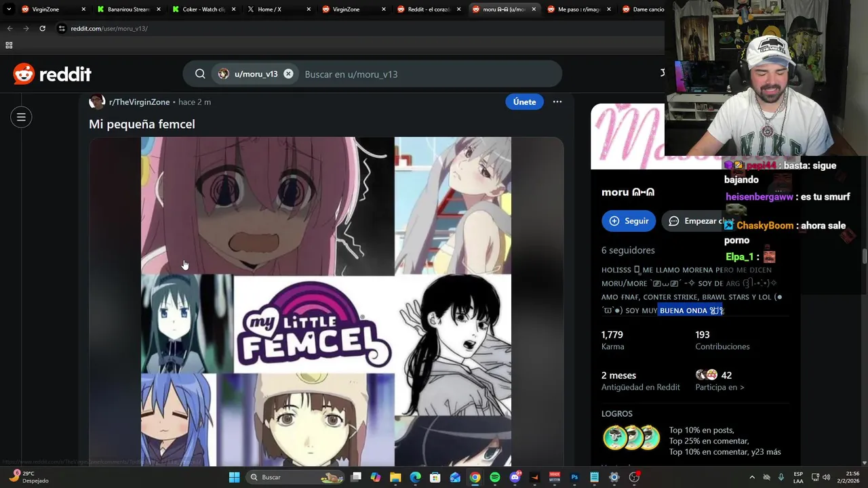The width and height of the screenshot is (868, 488).
Task: Click the search magnifier icon in Reddit
Action: point(200,74)
